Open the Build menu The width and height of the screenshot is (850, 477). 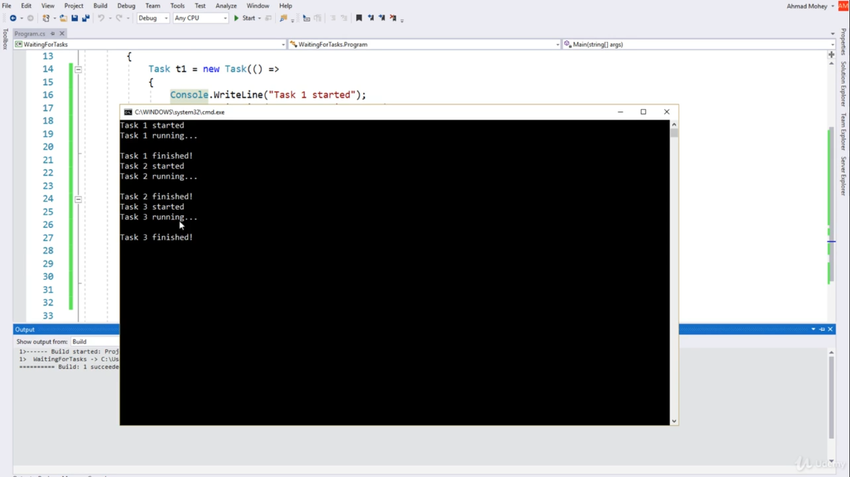click(x=100, y=5)
